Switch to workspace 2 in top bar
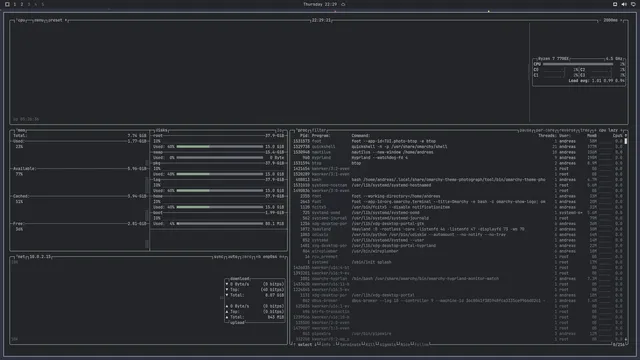Image resolution: width=640 pixels, height=360 pixels. [22, 4]
